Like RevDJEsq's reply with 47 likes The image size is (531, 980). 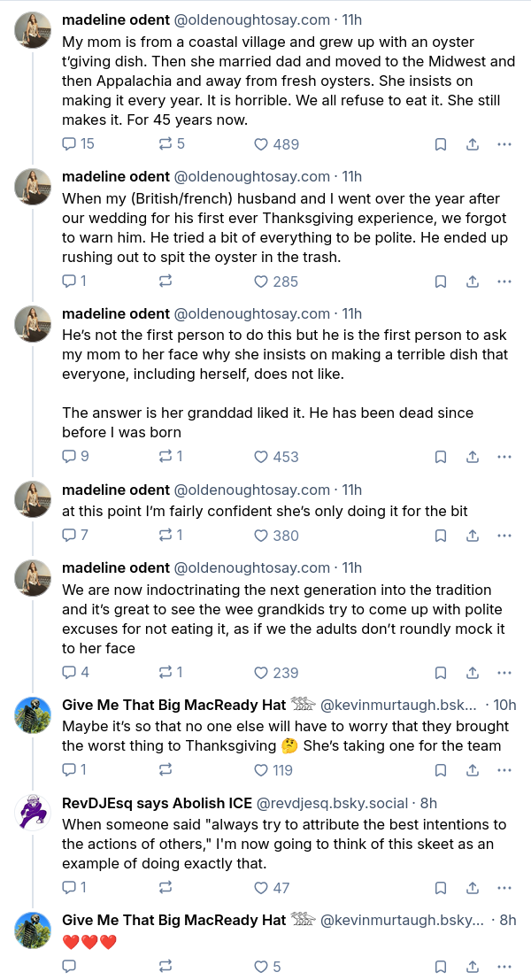pos(261,888)
